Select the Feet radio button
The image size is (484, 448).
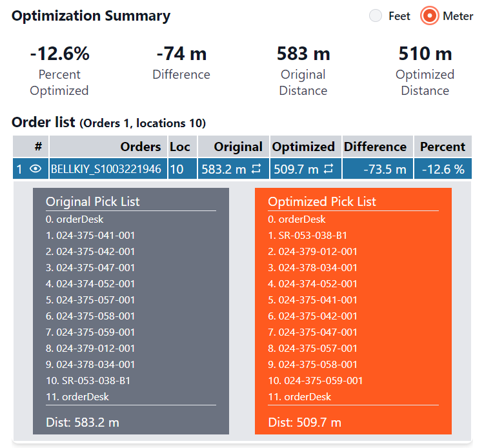[x=376, y=16]
